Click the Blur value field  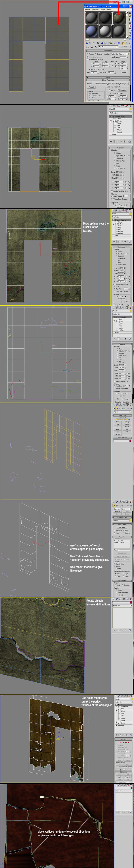click(x=94, y=72)
